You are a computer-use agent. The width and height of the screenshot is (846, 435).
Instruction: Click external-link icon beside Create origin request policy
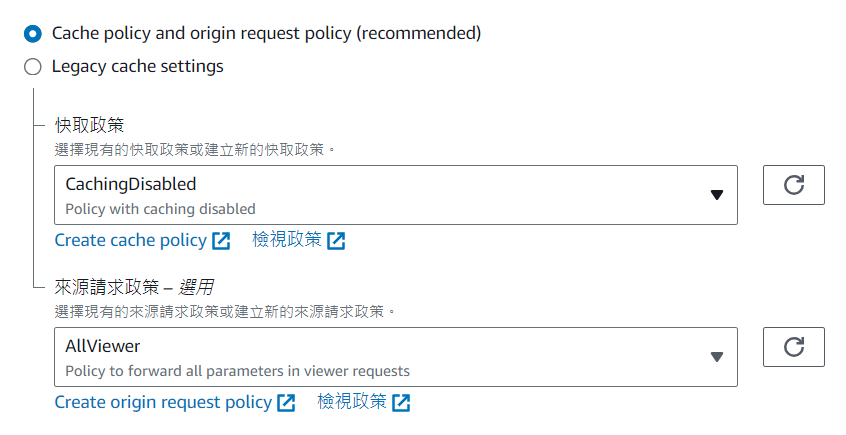pos(286,403)
